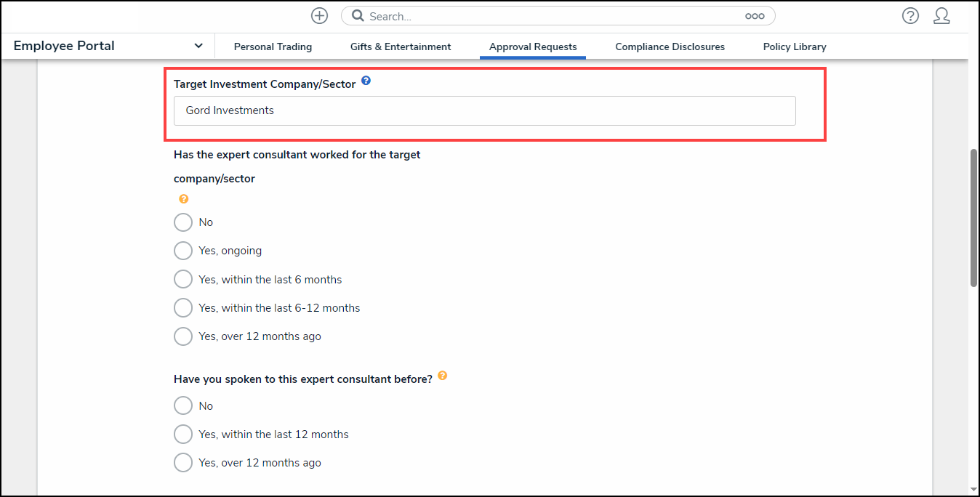Image resolution: width=980 pixels, height=497 pixels.
Task: Click the search magnifier icon
Action: pyautogui.click(x=357, y=16)
